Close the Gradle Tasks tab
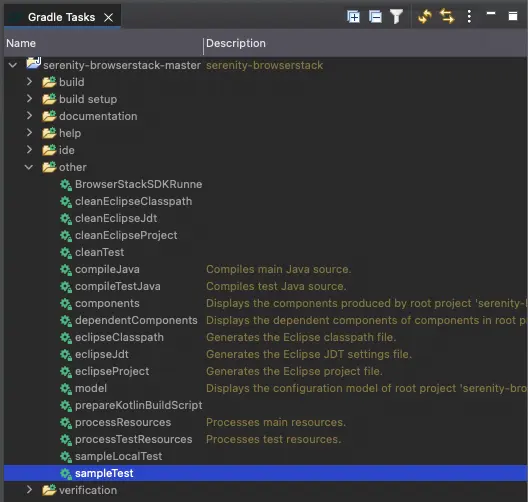The image size is (528, 502). 108,17
